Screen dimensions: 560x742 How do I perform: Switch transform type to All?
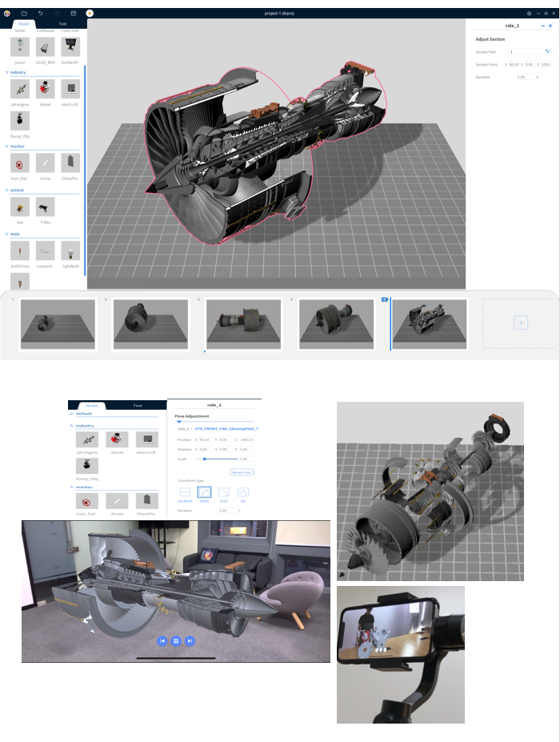[x=243, y=492]
